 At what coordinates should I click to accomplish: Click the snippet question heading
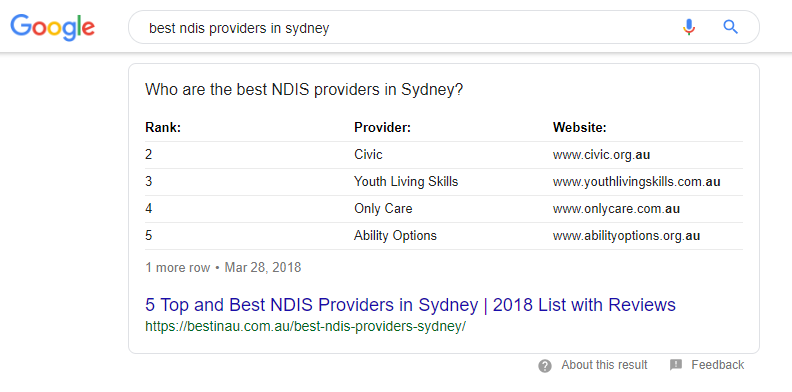tap(304, 90)
